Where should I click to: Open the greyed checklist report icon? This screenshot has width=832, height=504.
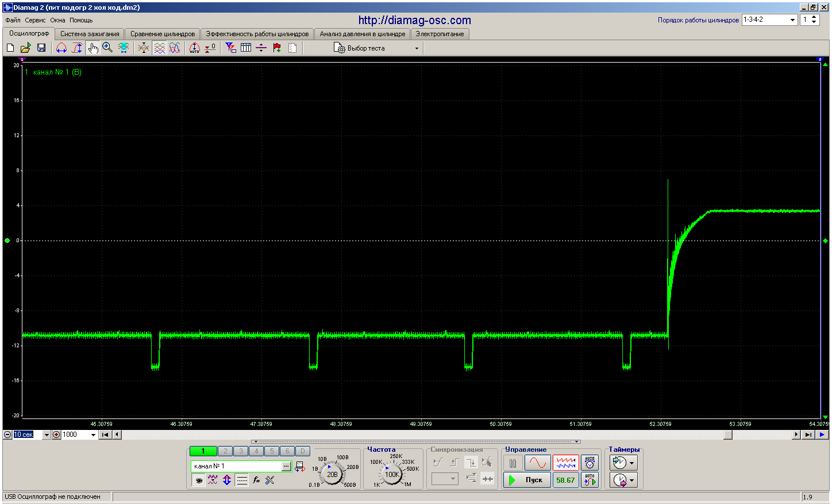[x=292, y=48]
